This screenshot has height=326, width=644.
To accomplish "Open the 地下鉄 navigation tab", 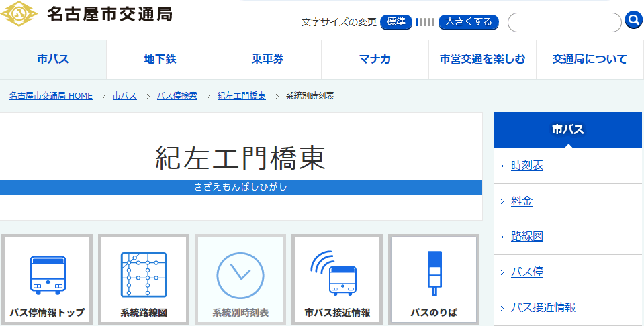I will coord(160,59).
